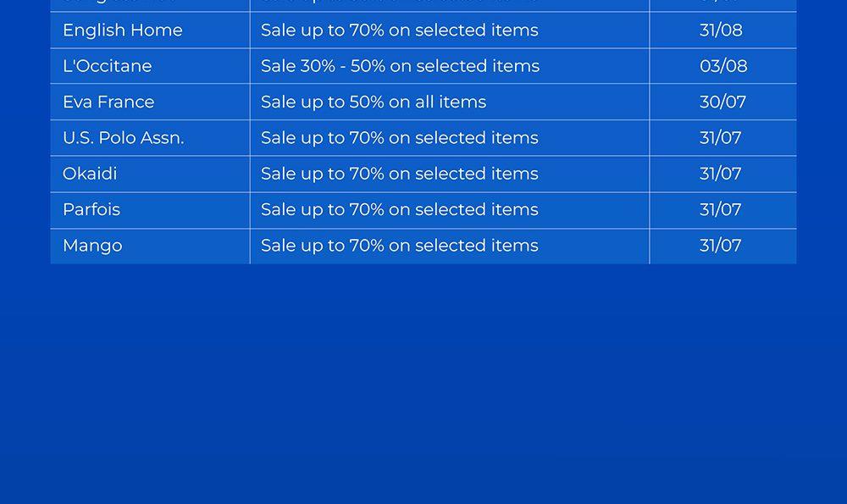
Task: Click the English Home sale description
Action: click(400, 30)
